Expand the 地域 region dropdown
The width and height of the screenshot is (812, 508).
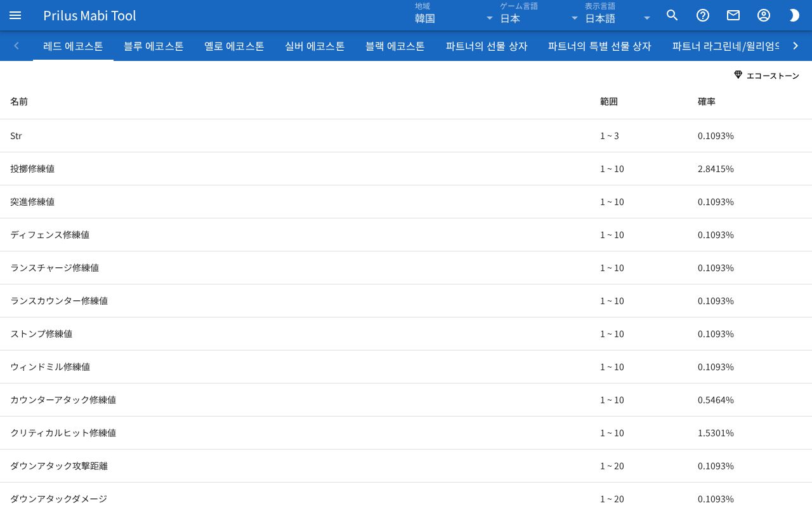pos(454,15)
